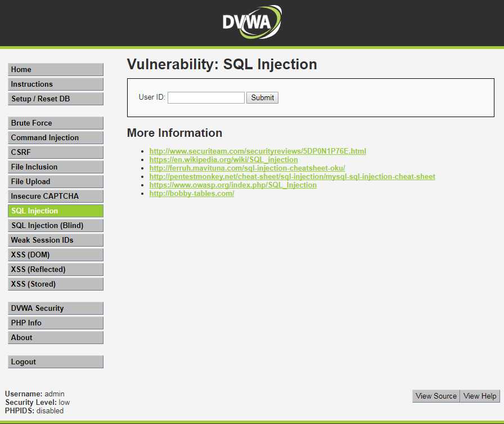The width and height of the screenshot is (504, 424).
Task: Click 'PHPIDS: disabled' status text
Action: coord(34,411)
